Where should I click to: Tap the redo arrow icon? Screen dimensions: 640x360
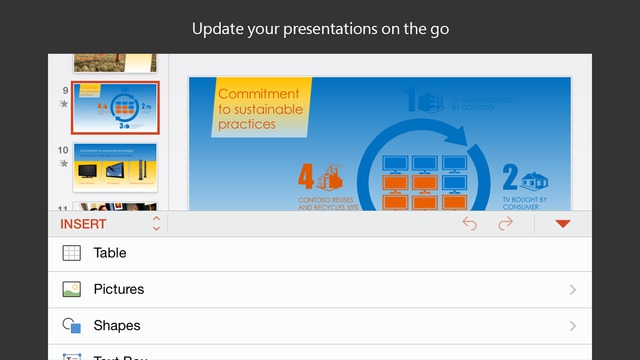505,224
